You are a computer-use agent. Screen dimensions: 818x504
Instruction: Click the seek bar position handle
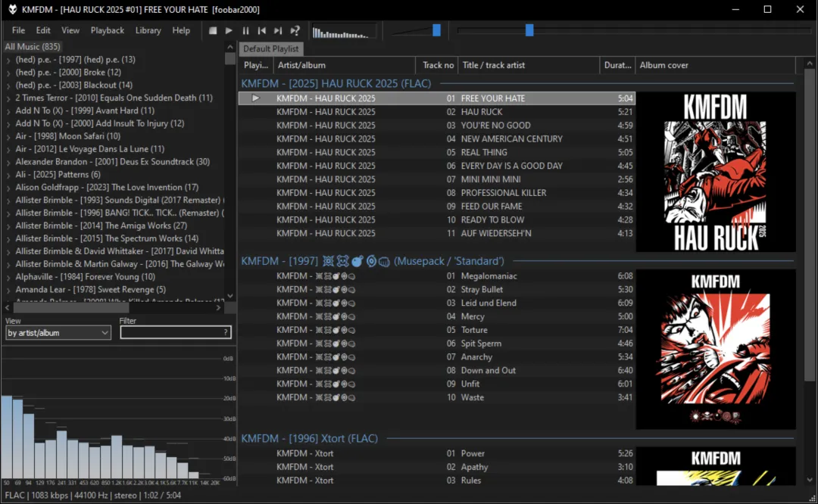click(x=529, y=30)
